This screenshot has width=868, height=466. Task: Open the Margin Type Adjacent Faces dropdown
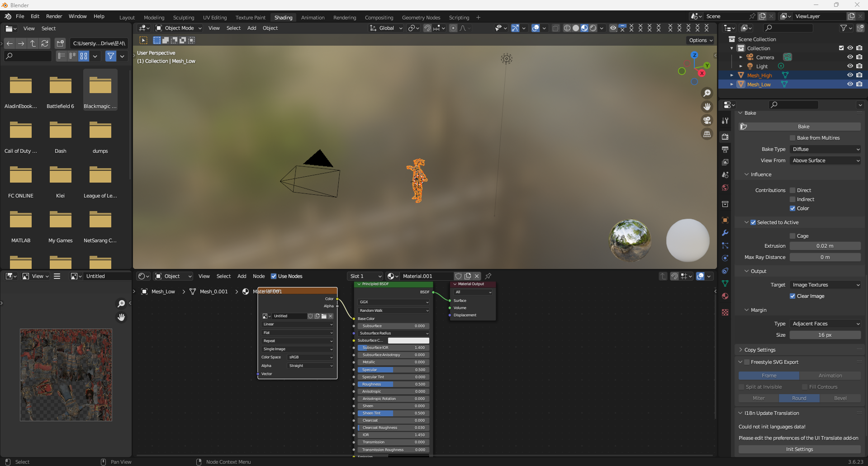coord(825,324)
